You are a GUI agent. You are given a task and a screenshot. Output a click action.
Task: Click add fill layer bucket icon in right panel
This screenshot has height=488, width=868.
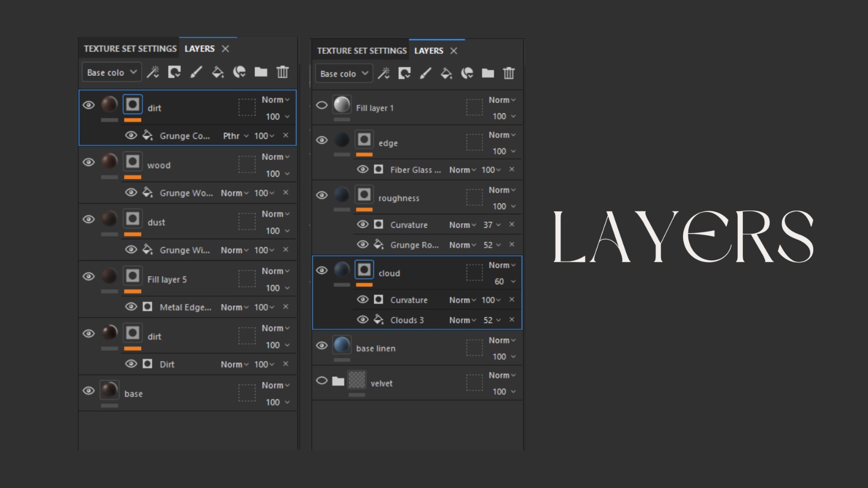coord(446,73)
